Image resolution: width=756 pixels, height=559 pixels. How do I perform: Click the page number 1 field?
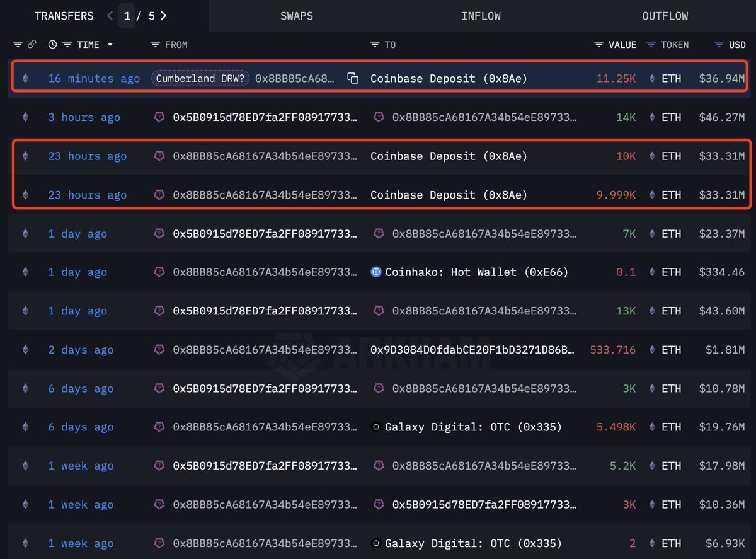127,16
